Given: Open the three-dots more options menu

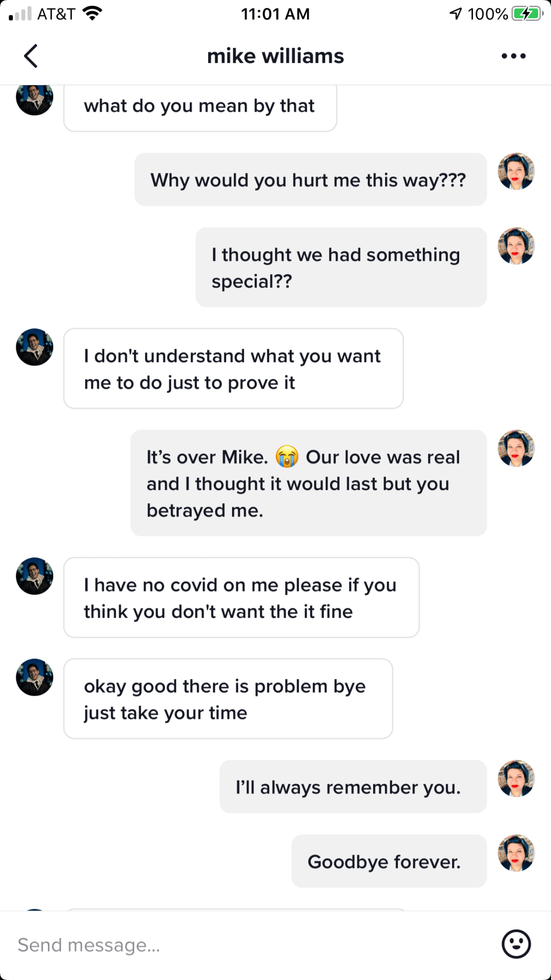Looking at the screenshot, I should click(x=513, y=56).
